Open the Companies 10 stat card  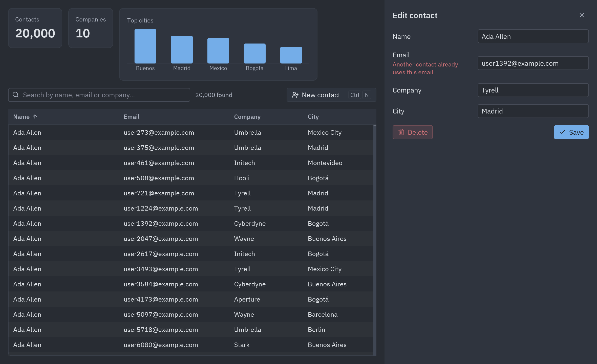pos(91,28)
